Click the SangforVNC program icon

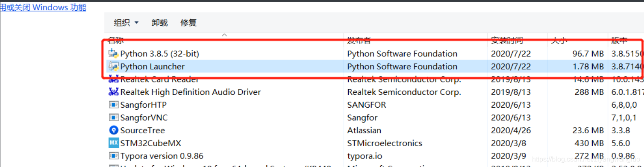click(x=113, y=117)
